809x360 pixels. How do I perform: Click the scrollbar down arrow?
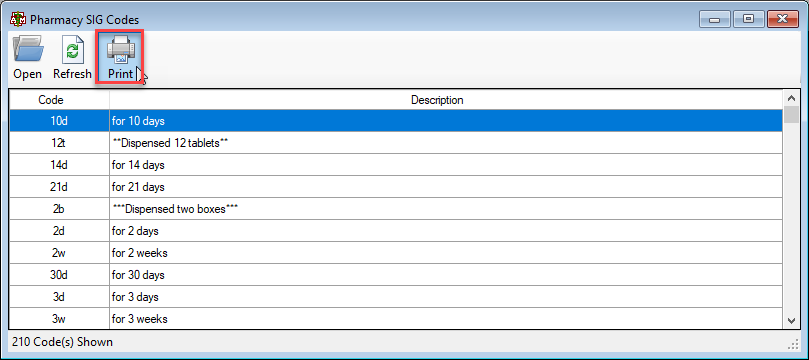791,321
